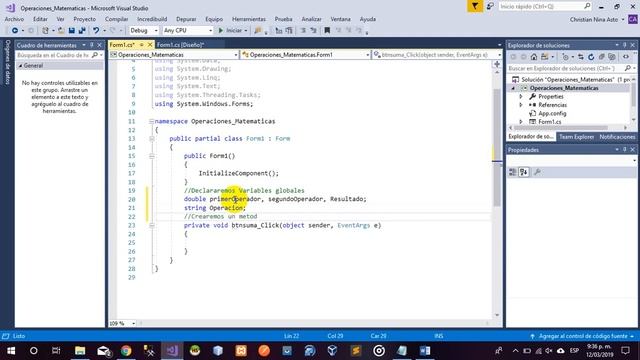Screen dimensions: 640x360
Task: Pin the Cuadro de herramientas panel
Action: 92,45
